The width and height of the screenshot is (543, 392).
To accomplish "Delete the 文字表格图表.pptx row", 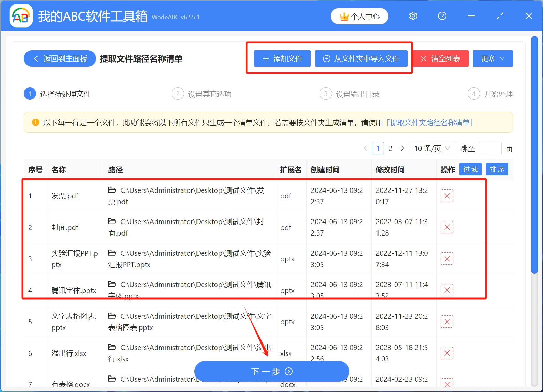I will [x=447, y=322].
